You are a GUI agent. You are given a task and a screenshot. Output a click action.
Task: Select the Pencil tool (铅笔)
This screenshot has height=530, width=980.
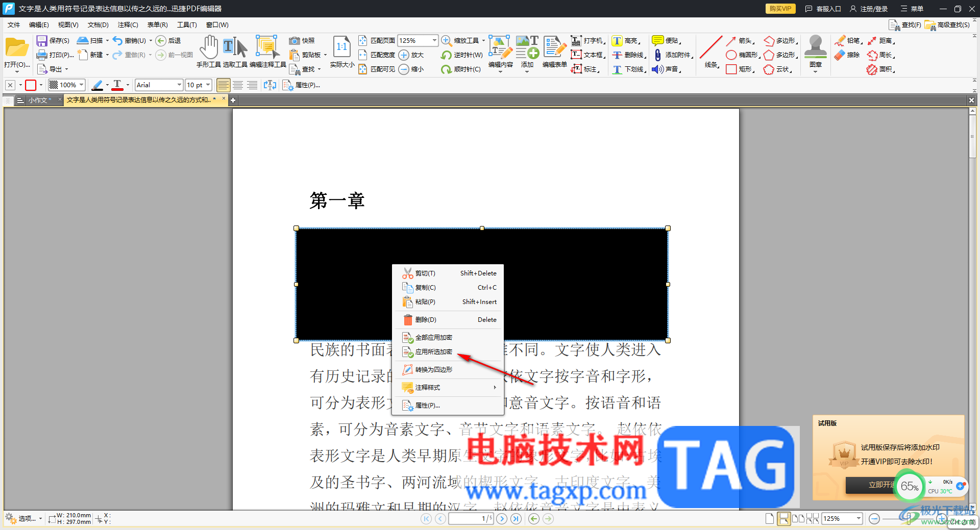849,41
